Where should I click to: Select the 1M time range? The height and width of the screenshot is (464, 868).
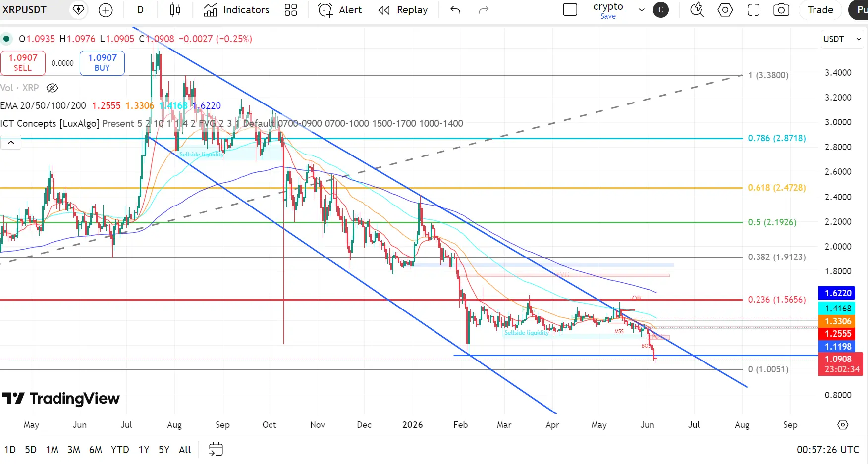pyautogui.click(x=52, y=450)
